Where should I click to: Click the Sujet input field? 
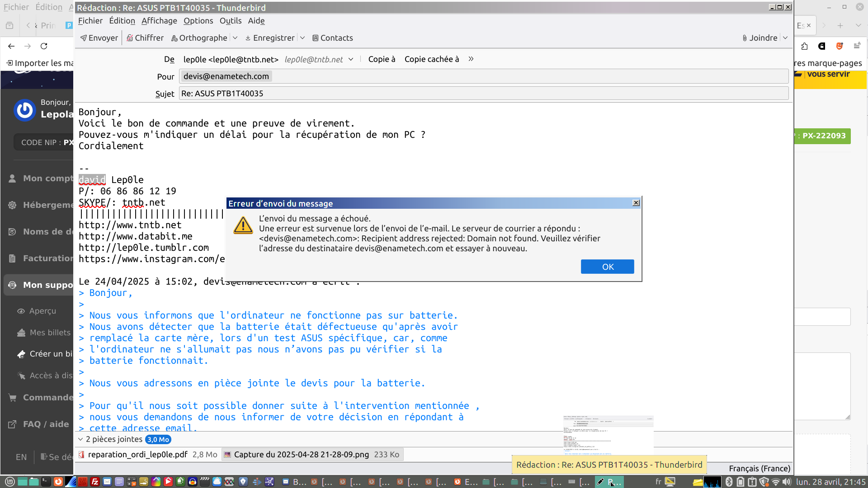[483, 94]
